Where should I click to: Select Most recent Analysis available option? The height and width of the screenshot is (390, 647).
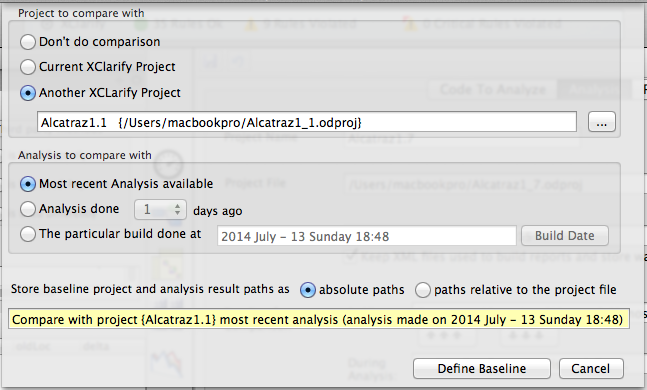(28, 184)
